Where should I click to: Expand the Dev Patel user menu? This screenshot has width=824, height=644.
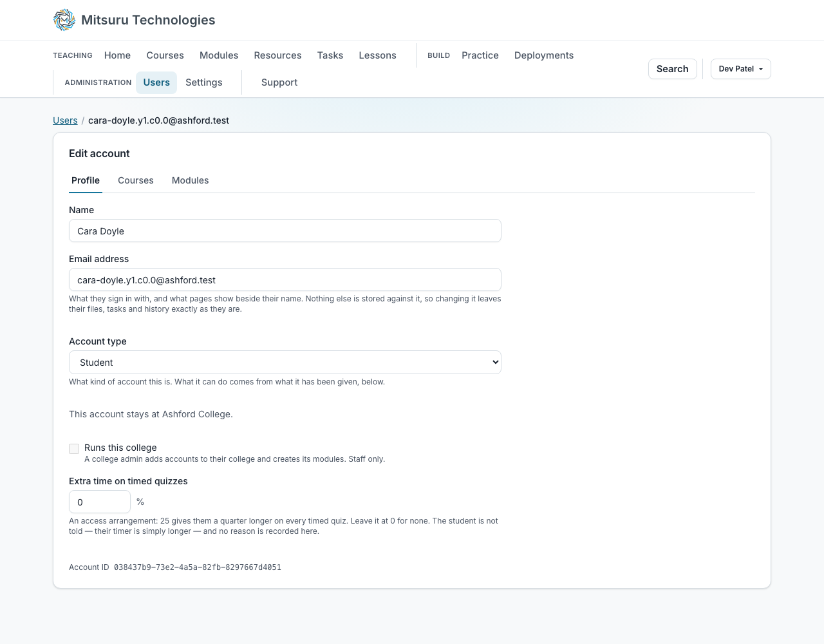pyautogui.click(x=741, y=69)
